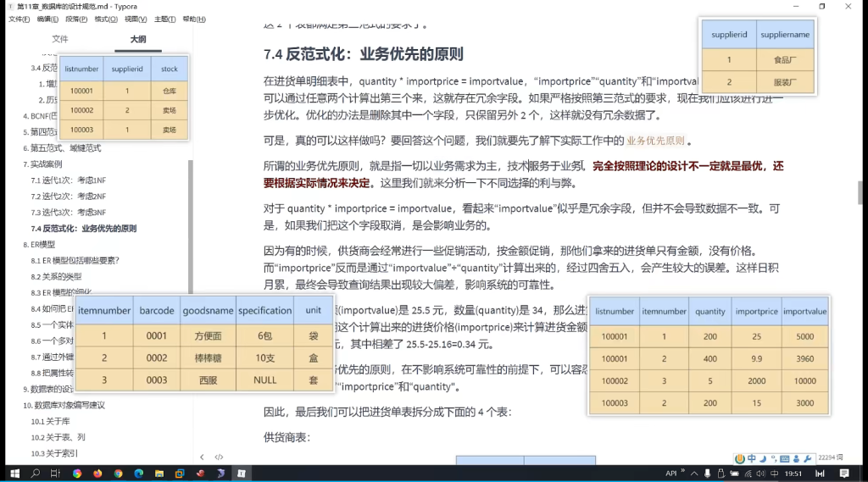Open the 帮助(H) menu
868x482 pixels.
pos(194,19)
